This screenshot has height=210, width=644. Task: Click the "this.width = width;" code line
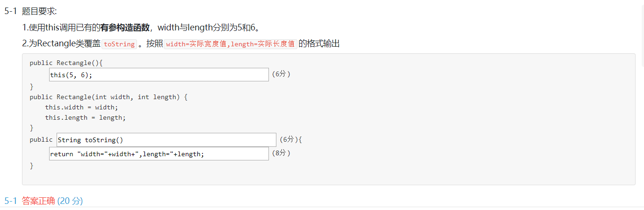[x=81, y=107]
